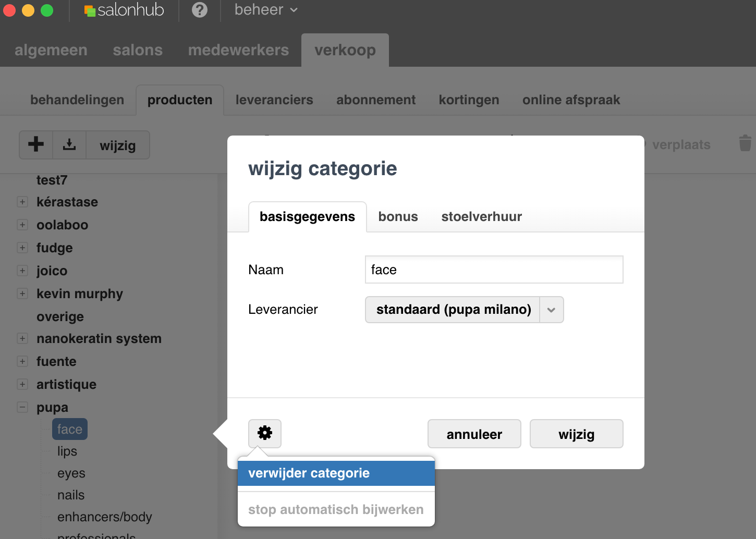The image size is (756, 539).
Task: Open the beheer dropdown menu
Action: point(266,10)
